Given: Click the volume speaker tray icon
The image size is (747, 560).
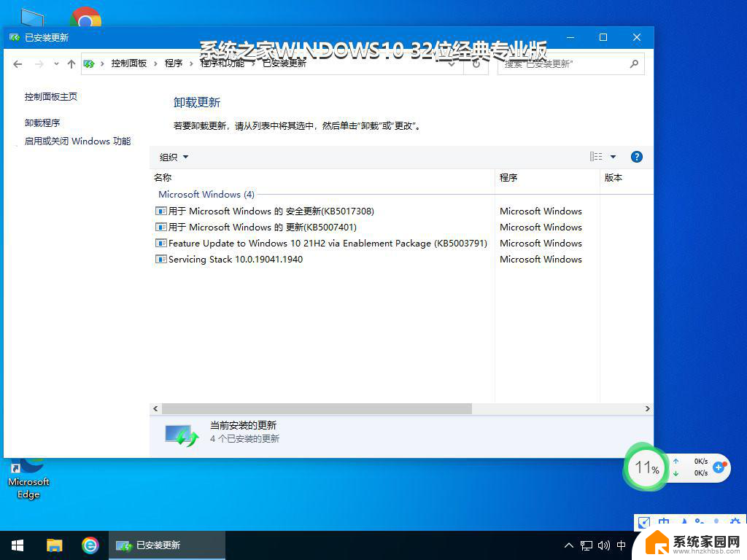Looking at the screenshot, I should pyautogui.click(x=603, y=545).
